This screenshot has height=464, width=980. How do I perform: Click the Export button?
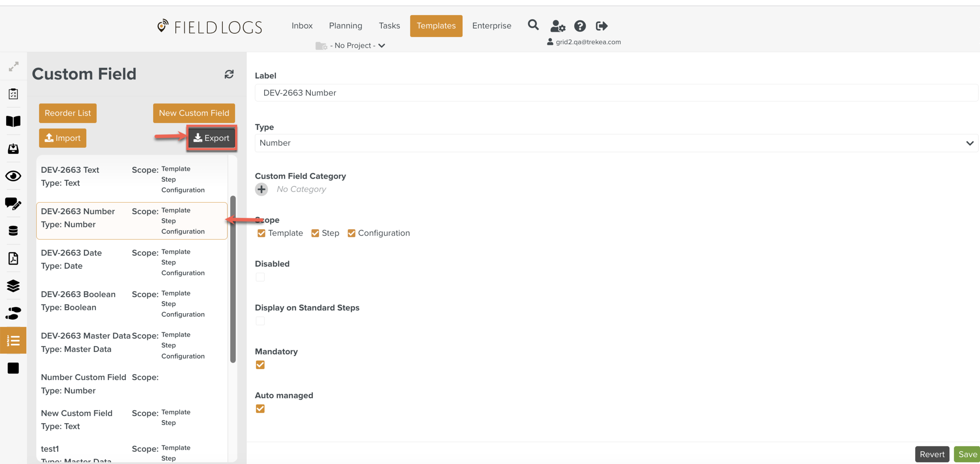212,138
